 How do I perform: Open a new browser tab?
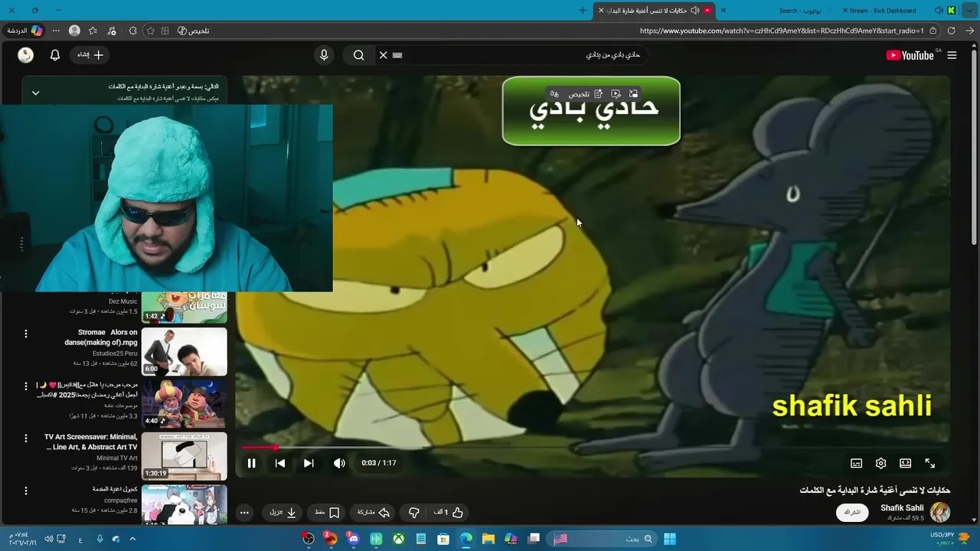pos(583,11)
